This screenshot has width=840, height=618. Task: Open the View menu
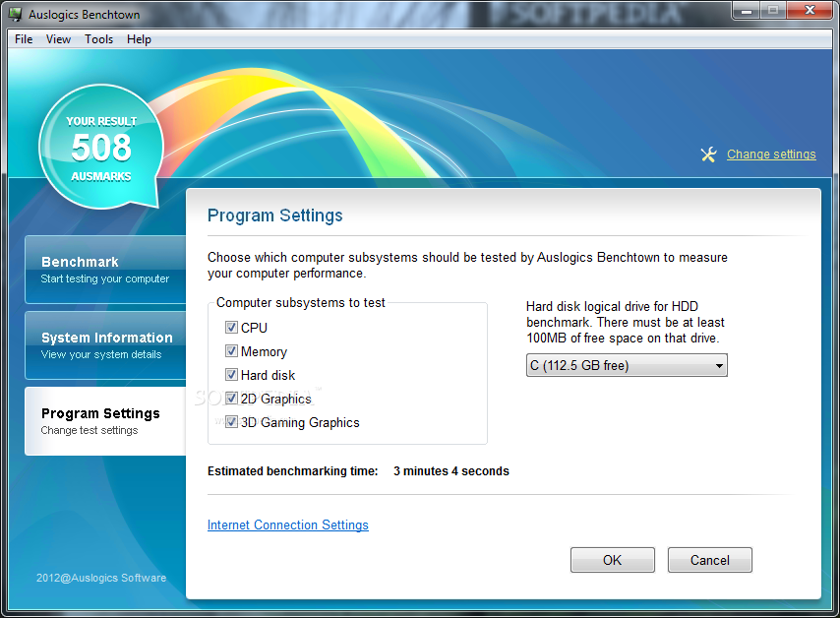pyautogui.click(x=58, y=39)
